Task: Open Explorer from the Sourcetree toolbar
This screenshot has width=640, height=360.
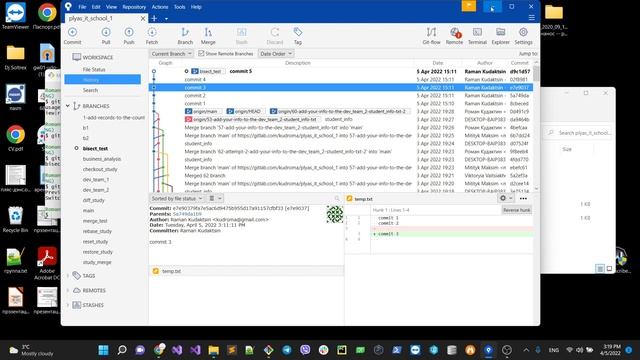Action: 500,36
